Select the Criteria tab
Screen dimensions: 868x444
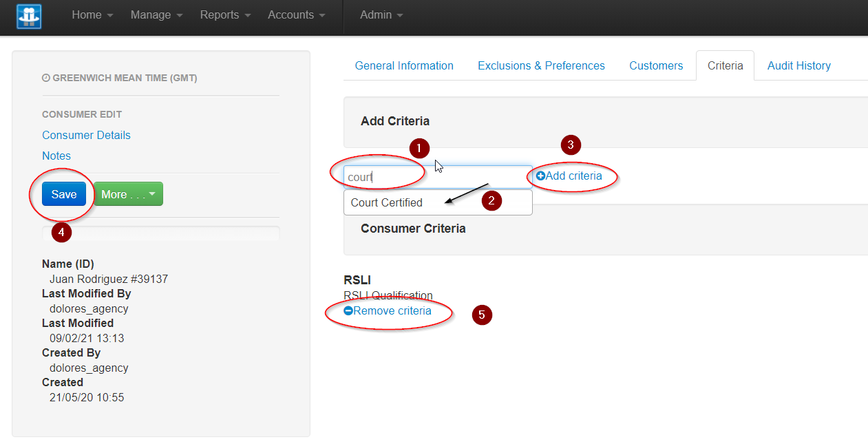pyautogui.click(x=725, y=66)
